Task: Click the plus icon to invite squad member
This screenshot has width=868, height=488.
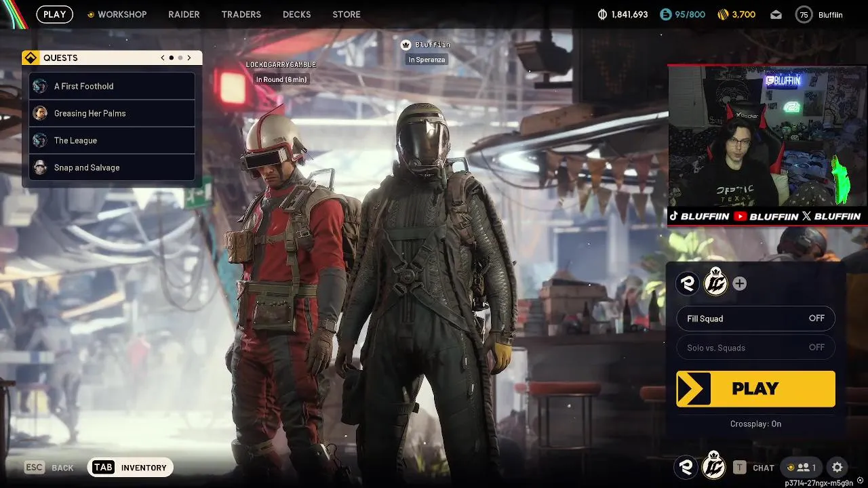Action: pyautogui.click(x=739, y=284)
